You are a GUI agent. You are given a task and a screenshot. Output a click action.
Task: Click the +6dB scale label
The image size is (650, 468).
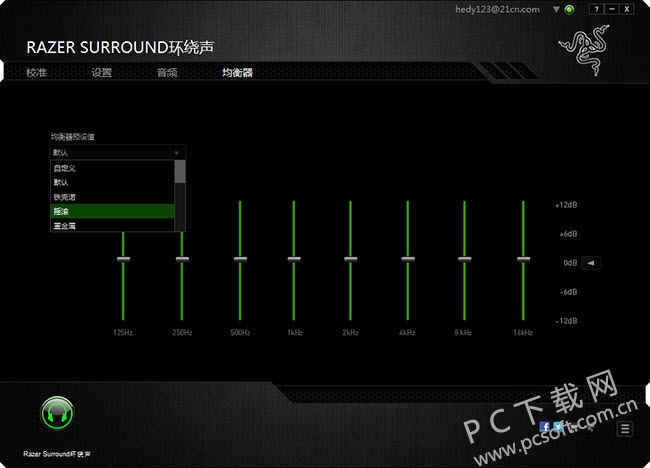pyautogui.click(x=568, y=234)
